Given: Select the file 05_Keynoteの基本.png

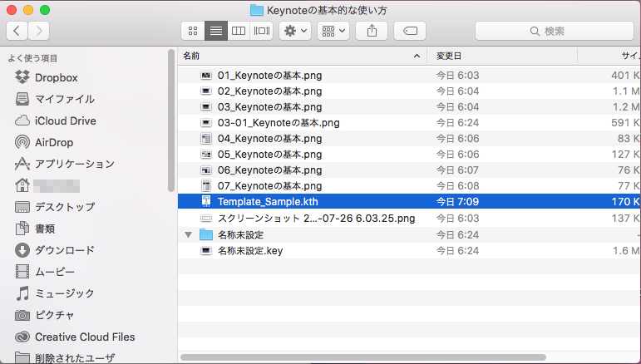Looking at the screenshot, I should [269, 155].
